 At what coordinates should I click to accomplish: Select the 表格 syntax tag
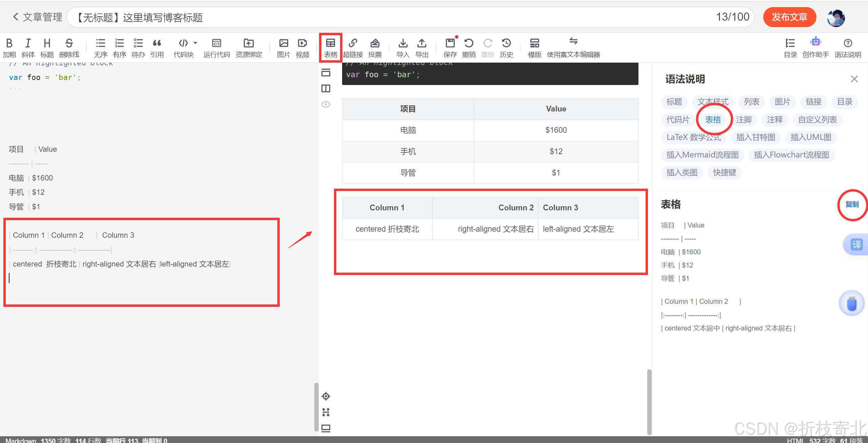[713, 120]
